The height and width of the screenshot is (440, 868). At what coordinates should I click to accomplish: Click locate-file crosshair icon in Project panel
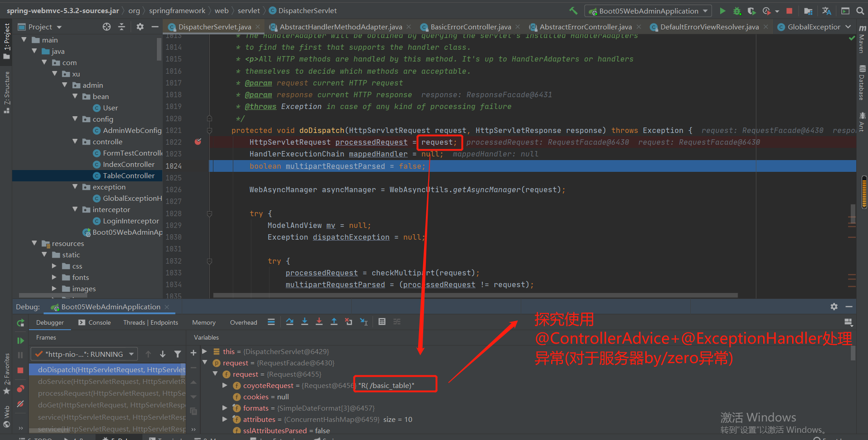pyautogui.click(x=107, y=27)
